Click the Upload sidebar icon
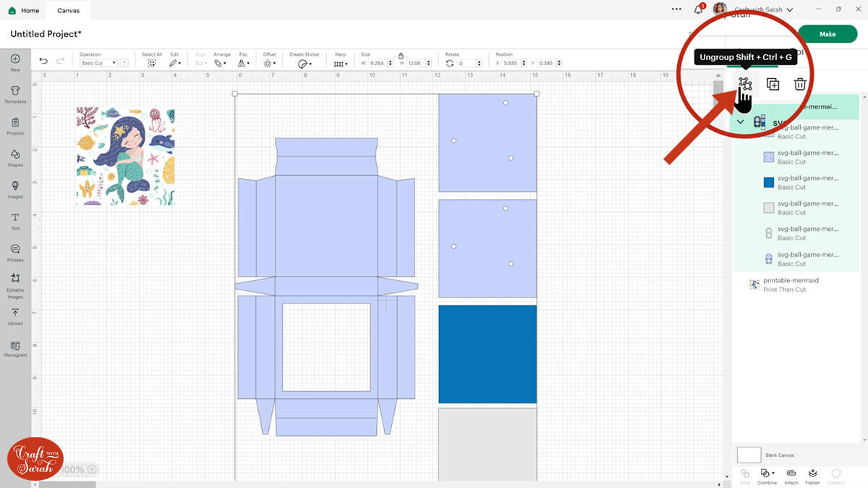 pos(15,316)
